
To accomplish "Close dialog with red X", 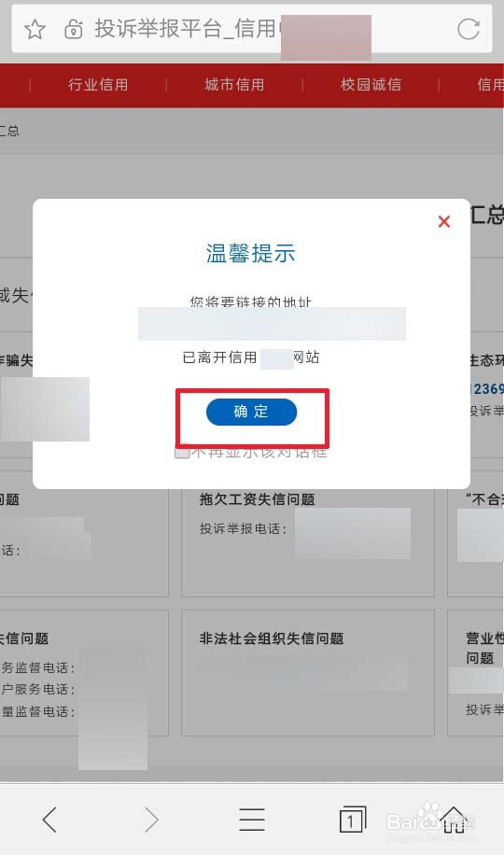I will pyautogui.click(x=444, y=221).
